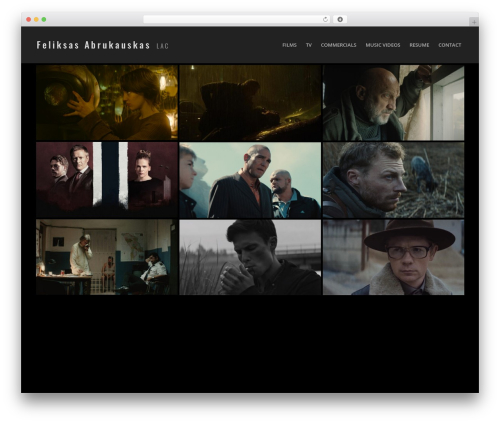Open thumbnail of office with man on phone
Viewport: 500px width, 423px height.
pos(107,257)
